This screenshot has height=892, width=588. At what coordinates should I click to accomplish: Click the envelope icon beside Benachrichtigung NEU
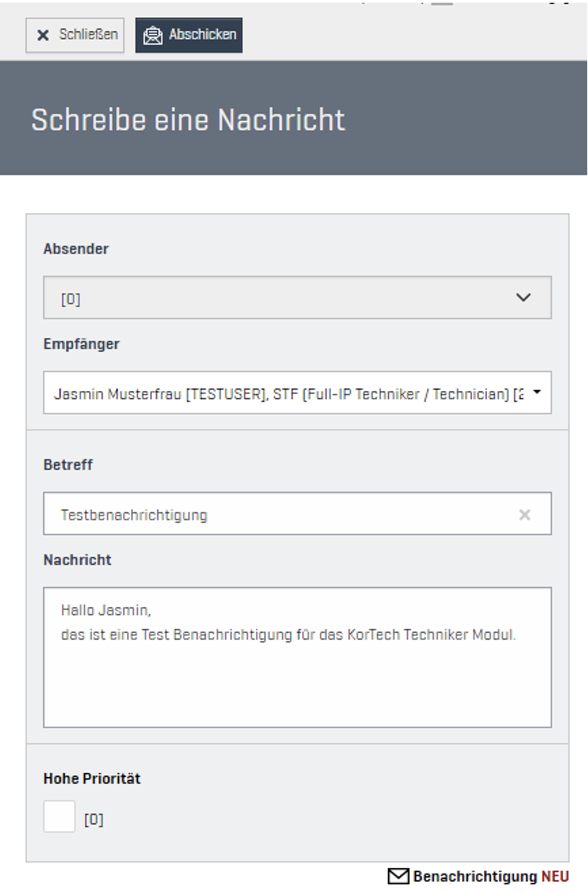tap(398, 876)
